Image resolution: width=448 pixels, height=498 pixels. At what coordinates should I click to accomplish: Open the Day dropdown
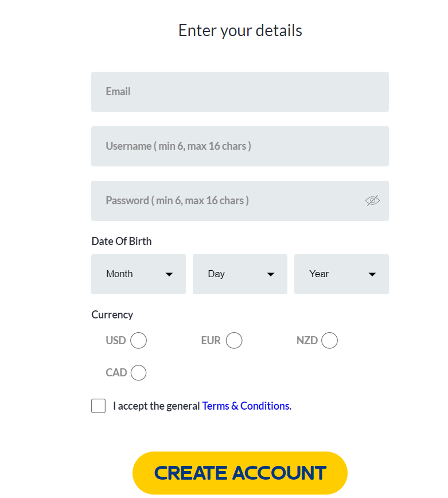pyautogui.click(x=239, y=274)
